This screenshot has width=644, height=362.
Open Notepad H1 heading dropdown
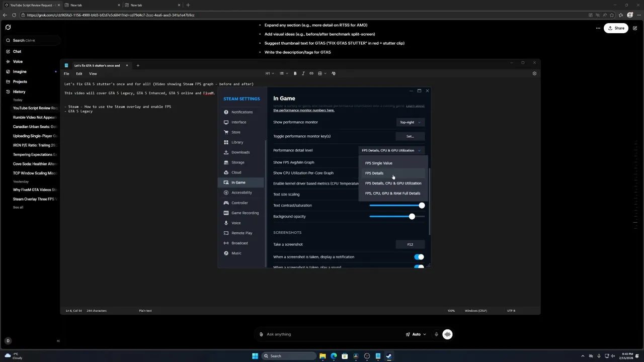pyautogui.click(x=270, y=73)
